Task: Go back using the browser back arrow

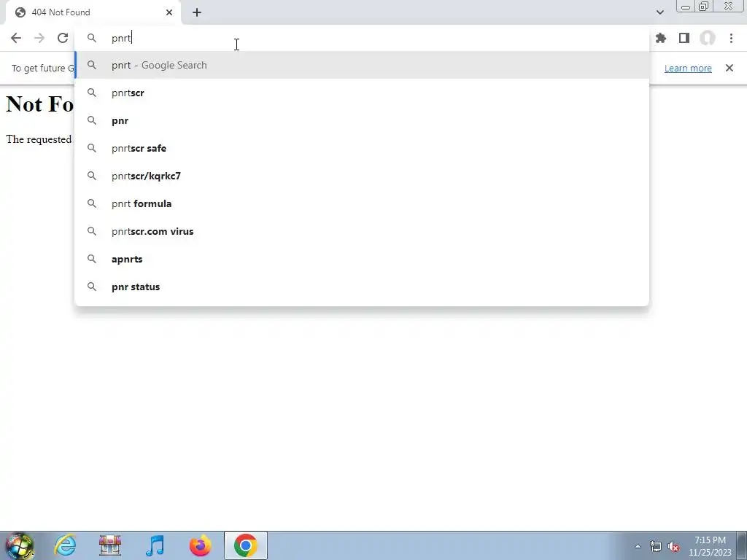Action: pos(16,38)
